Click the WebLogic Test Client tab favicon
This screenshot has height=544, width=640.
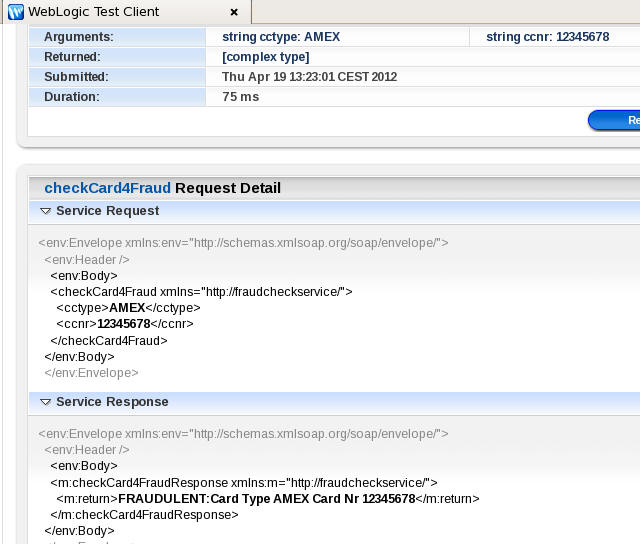[x=16, y=12]
